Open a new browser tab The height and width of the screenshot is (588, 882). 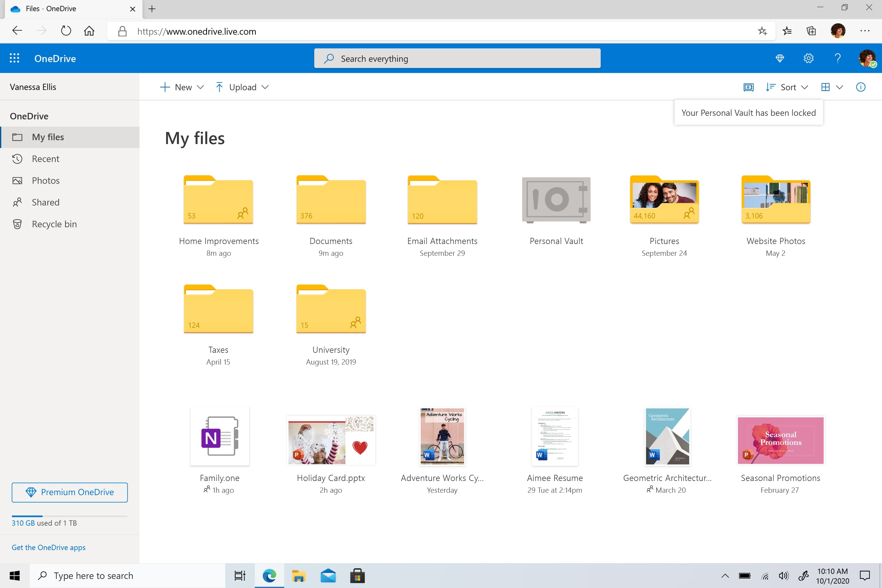point(152,9)
